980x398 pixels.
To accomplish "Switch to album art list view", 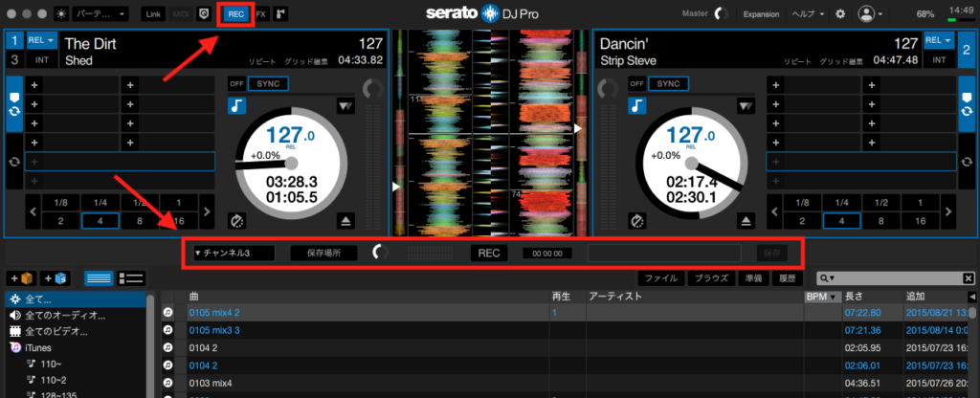I will click(131, 278).
